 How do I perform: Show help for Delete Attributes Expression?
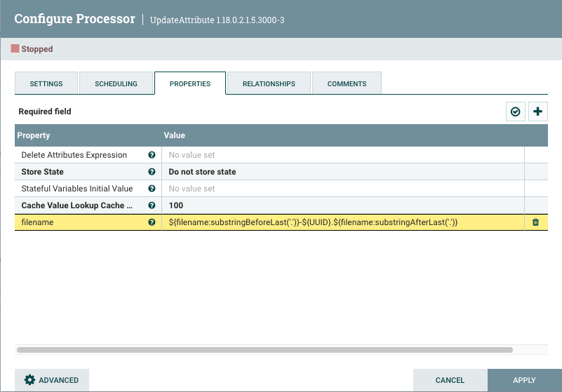152,155
